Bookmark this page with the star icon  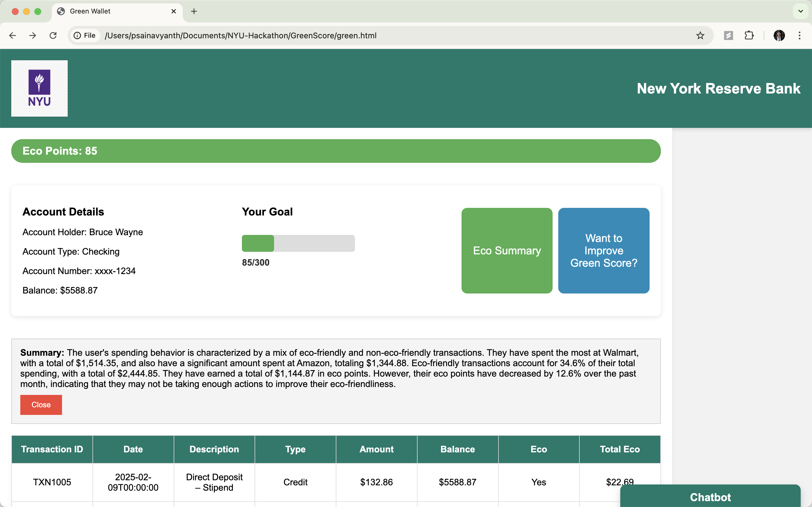[x=700, y=35]
